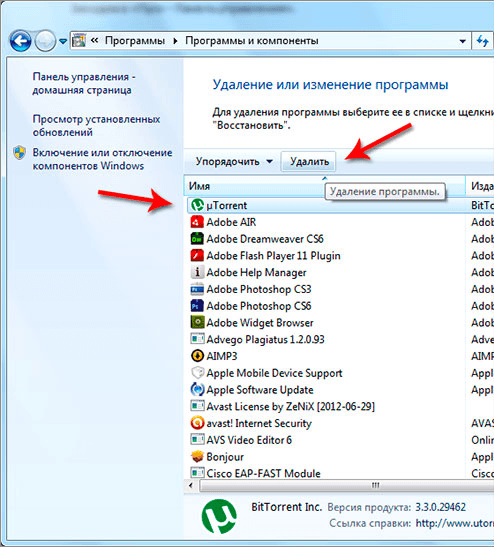Viewport: 494px width, 547px height.
Task: Click the Программы breadcrumb in address bar
Action: click(135, 41)
